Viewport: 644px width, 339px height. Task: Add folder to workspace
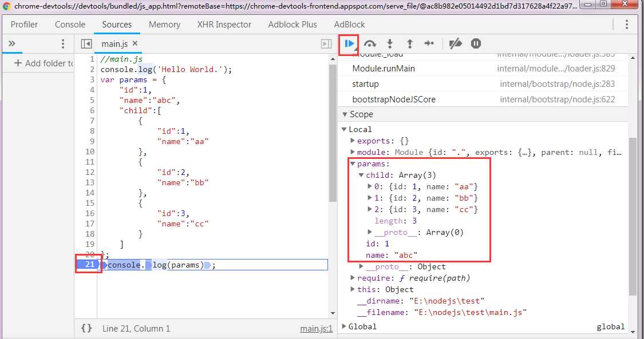click(44, 63)
